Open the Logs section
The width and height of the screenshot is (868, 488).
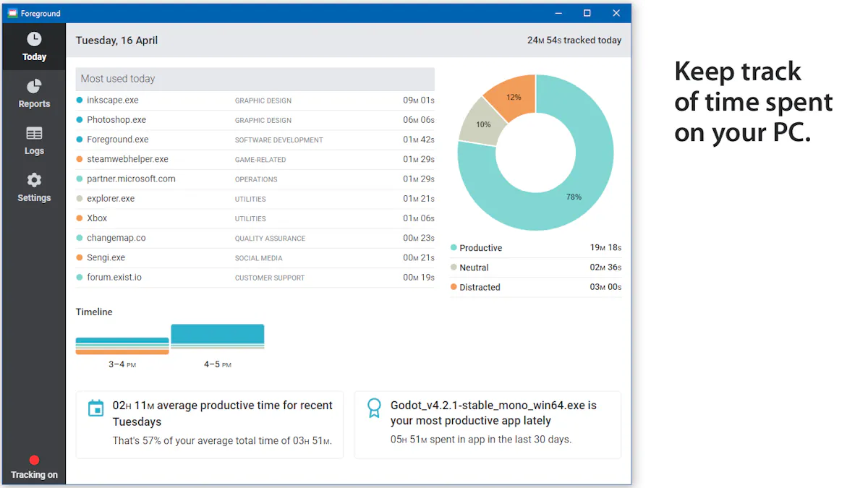(x=34, y=141)
